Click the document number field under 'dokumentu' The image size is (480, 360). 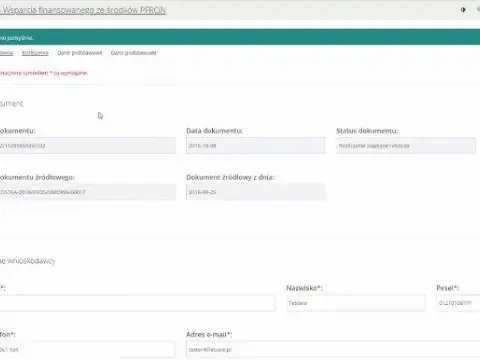click(x=87, y=146)
